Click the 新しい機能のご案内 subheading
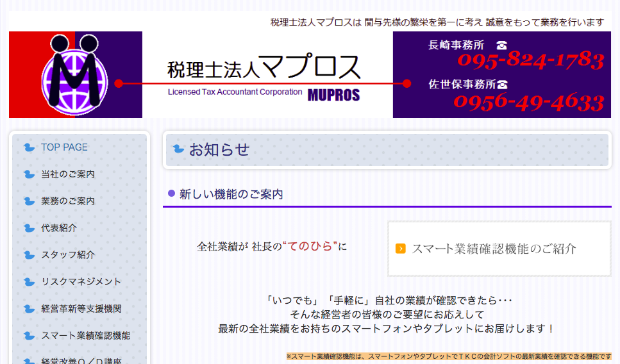 click(231, 194)
